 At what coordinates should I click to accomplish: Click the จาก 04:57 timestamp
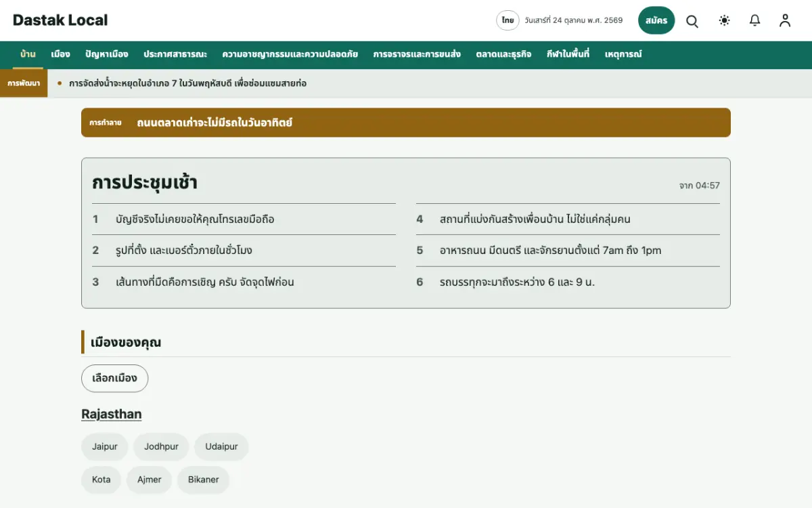point(700,185)
